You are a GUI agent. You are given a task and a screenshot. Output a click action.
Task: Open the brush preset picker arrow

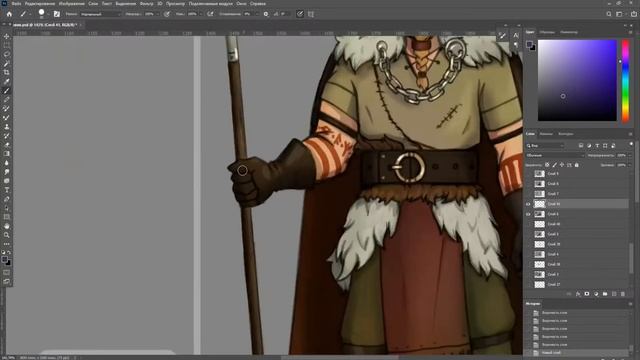coord(48,14)
